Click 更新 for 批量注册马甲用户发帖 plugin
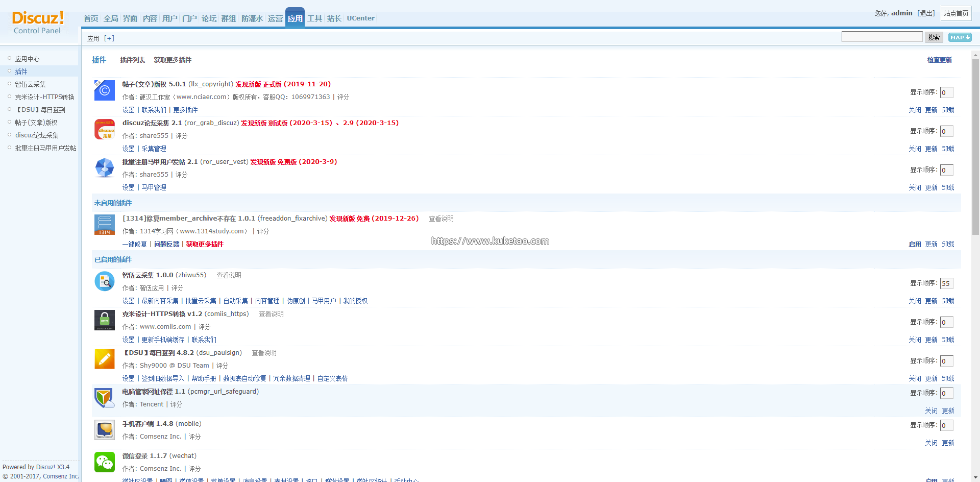Screen dimensions: 980x482 [x=932, y=187]
